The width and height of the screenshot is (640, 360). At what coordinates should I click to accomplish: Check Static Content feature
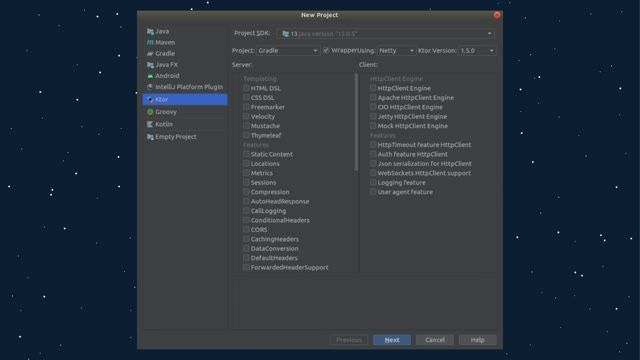[x=246, y=154]
